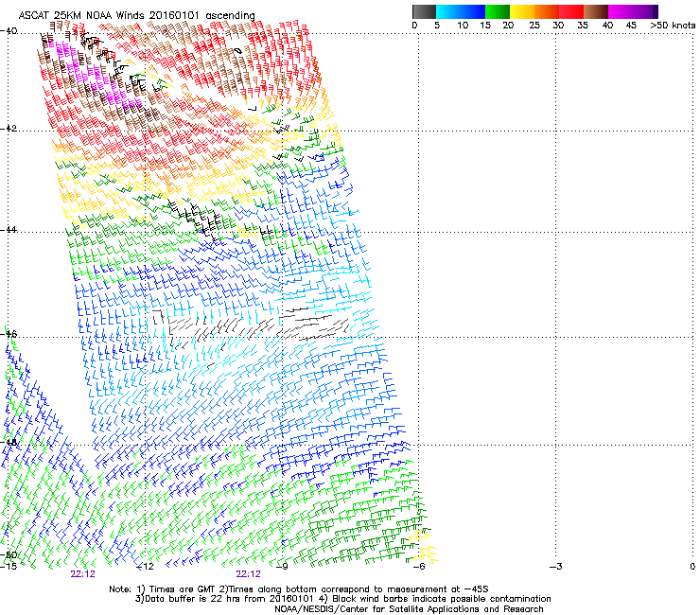700x615 pixels.
Task: Click the 0 longitude axis label
Action: coord(692,567)
